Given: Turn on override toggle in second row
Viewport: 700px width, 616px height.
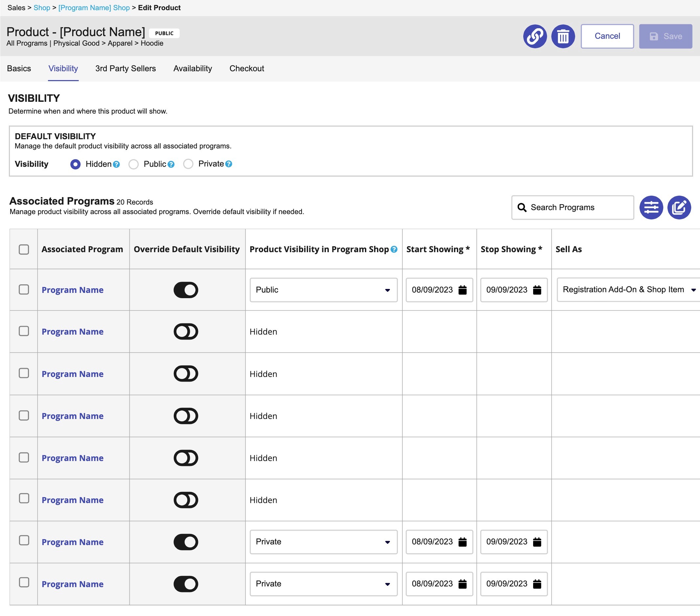Looking at the screenshot, I should [186, 331].
